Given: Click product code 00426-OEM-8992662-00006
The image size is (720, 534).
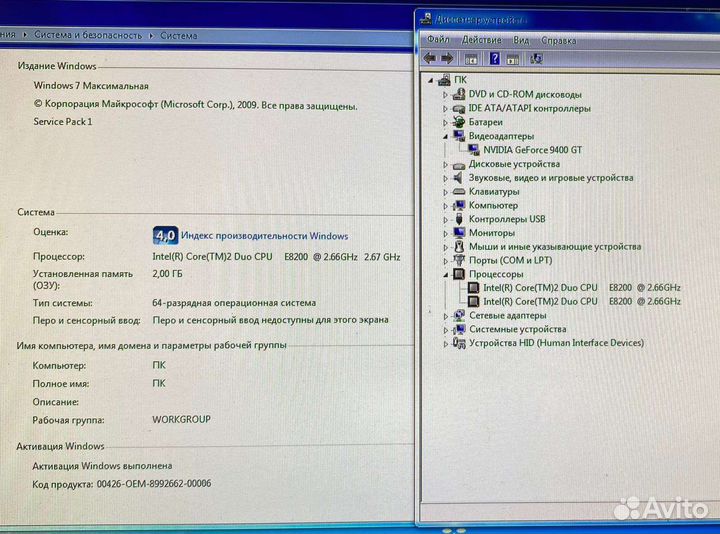Looking at the screenshot, I should click(154, 483).
